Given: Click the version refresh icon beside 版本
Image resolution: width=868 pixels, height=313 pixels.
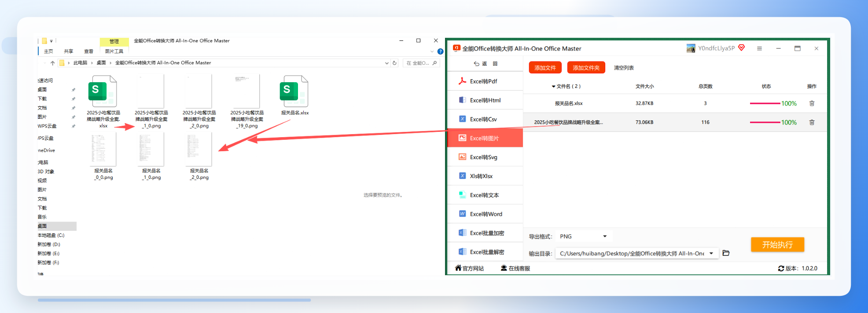Looking at the screenshot, I should tap(781, 268).
